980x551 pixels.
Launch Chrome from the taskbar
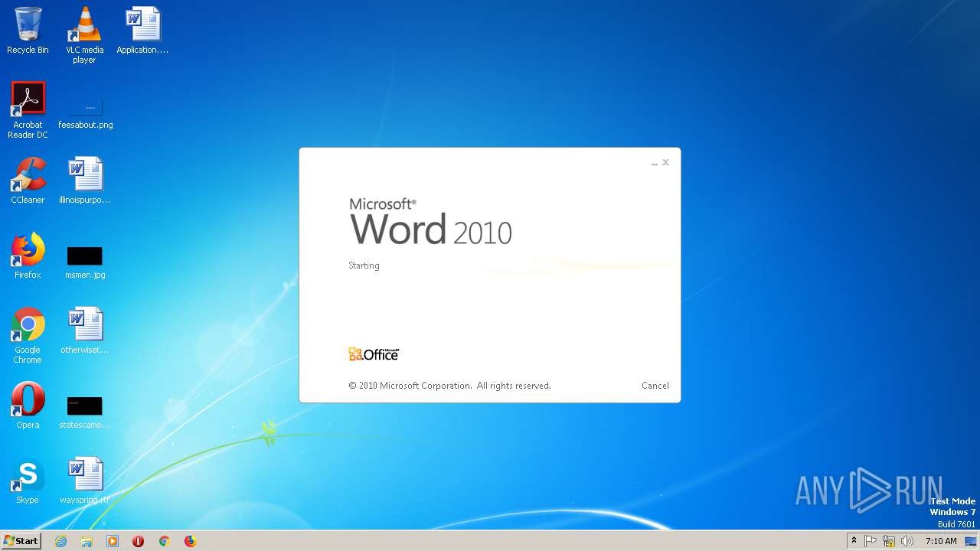click(x=164, y=541)
